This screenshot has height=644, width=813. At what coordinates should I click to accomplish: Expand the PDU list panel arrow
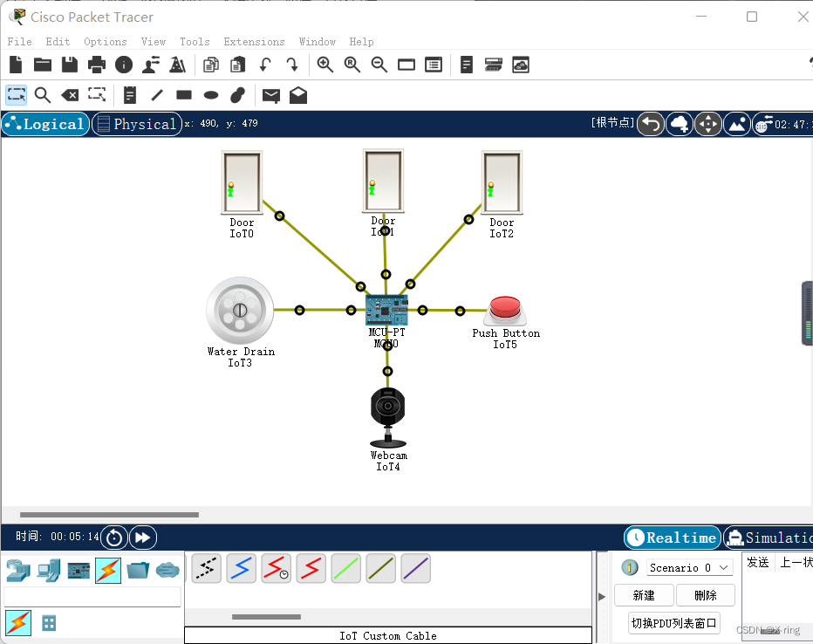[602, 597]
